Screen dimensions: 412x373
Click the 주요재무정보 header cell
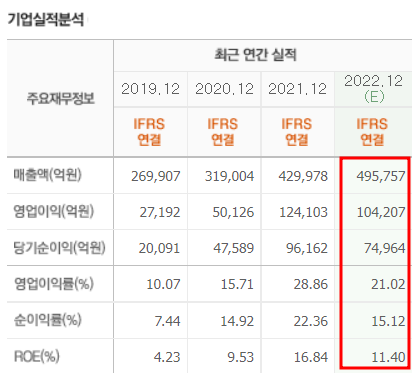(x=61, y=98)
